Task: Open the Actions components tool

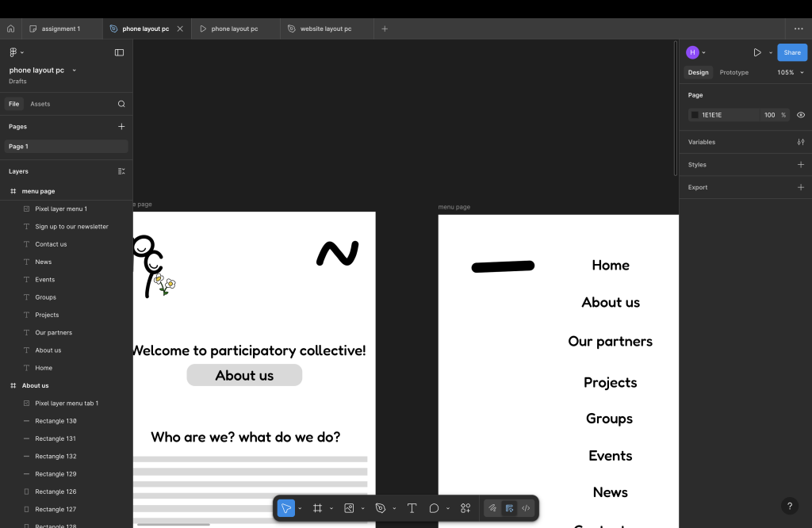Action: coord(465,508)
